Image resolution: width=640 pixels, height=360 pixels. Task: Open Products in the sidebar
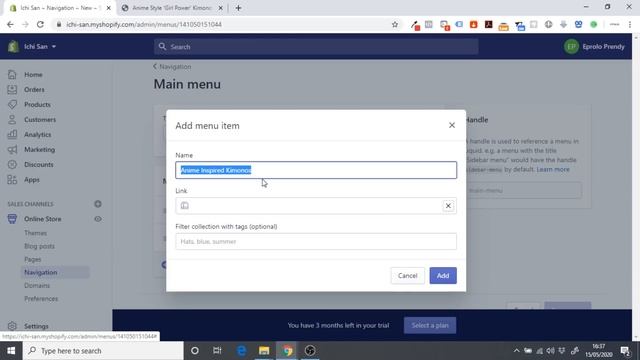[37, 104]
